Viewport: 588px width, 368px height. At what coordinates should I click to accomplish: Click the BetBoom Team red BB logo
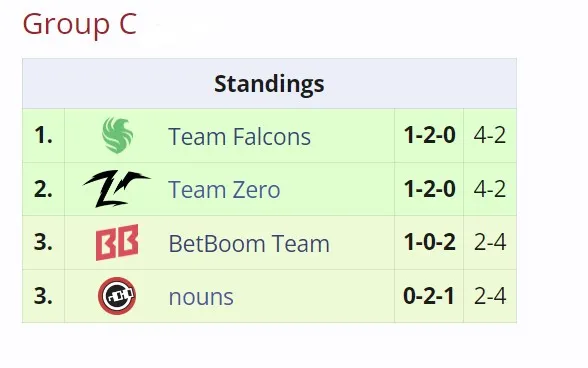(x=117, y=242)
